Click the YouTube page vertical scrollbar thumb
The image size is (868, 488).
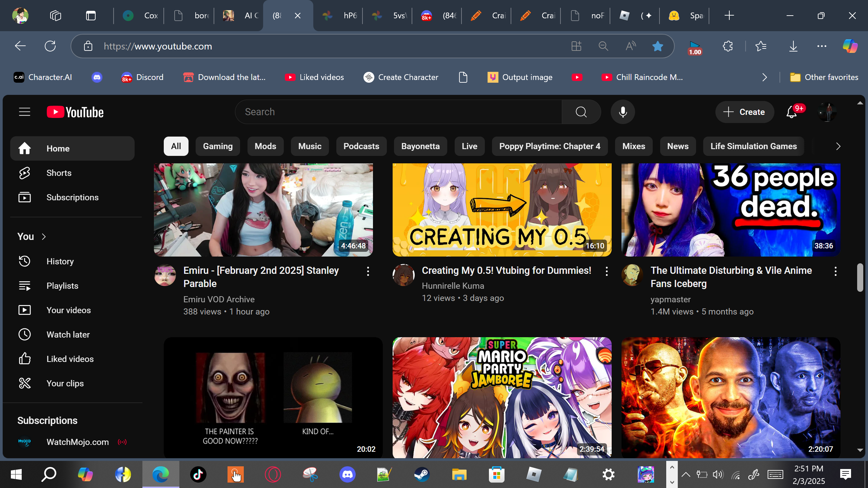click(860, 277)
